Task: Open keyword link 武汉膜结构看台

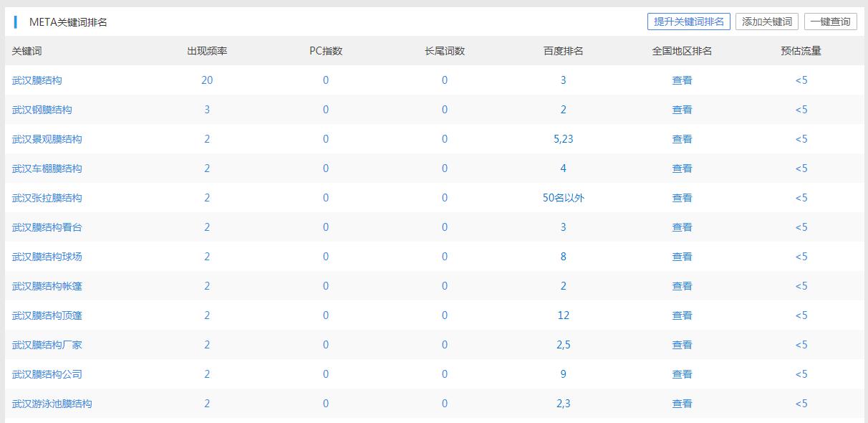Action: tap(47, 227)
